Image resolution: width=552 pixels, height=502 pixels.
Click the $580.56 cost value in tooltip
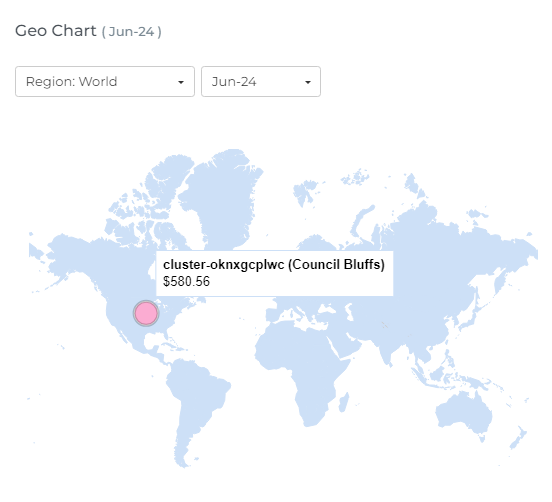point(186,281)
